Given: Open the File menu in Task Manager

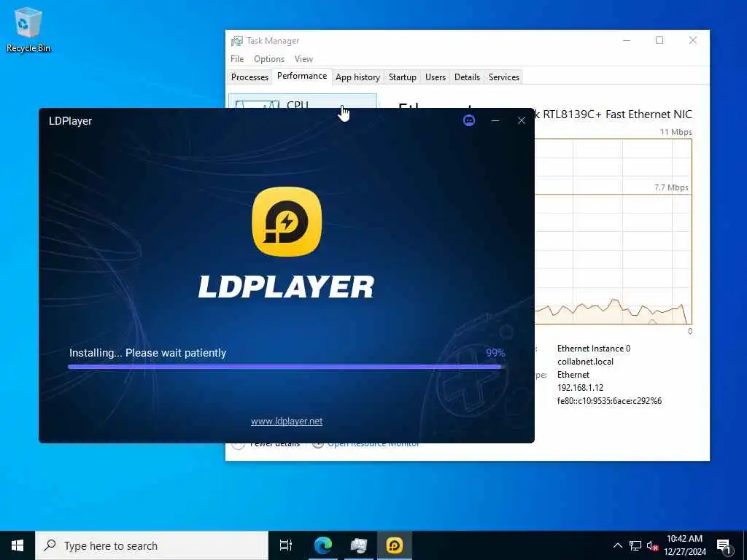Looking at the screenshot, I should [237, 59].
